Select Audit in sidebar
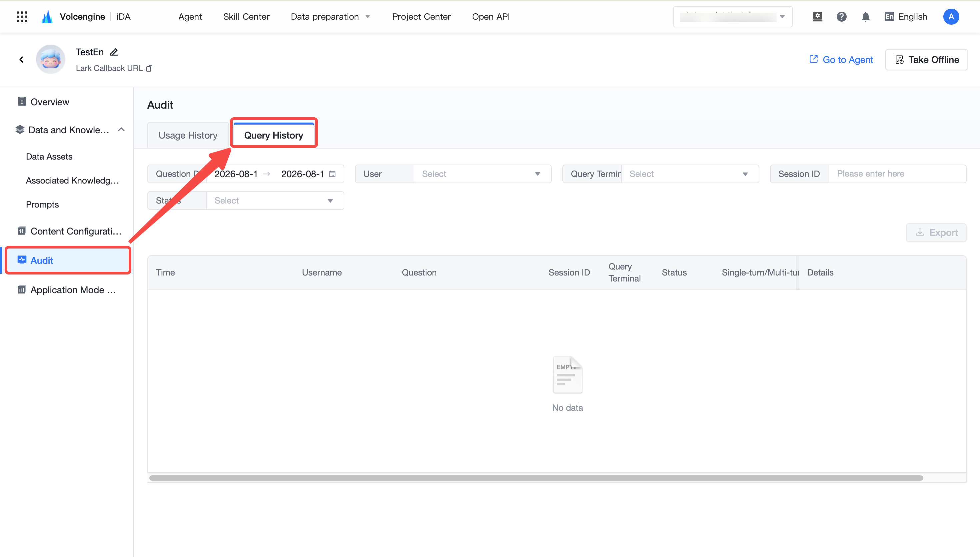The width and height of the screenshot is (980, 557). click(x=68, y=261)
